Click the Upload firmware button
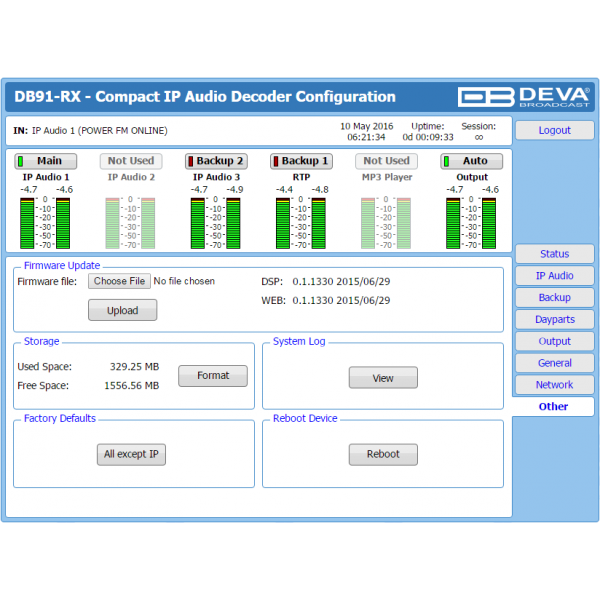 (122, 310)
